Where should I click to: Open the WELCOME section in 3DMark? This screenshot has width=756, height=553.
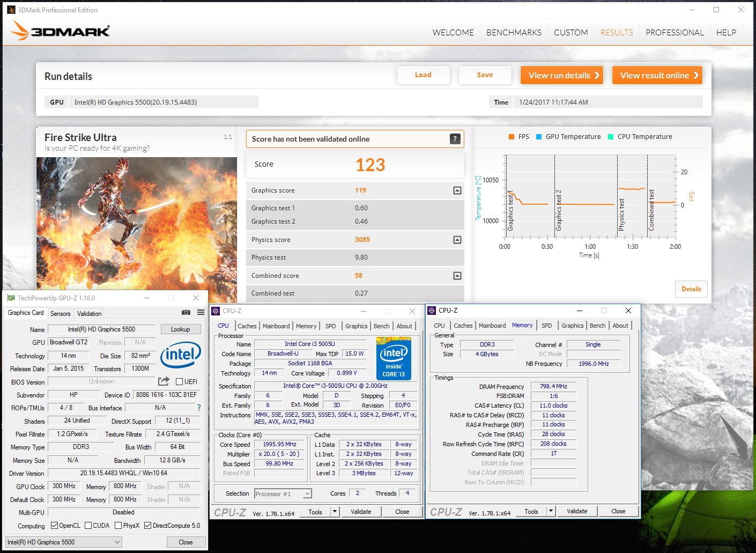tap(453, 32)
